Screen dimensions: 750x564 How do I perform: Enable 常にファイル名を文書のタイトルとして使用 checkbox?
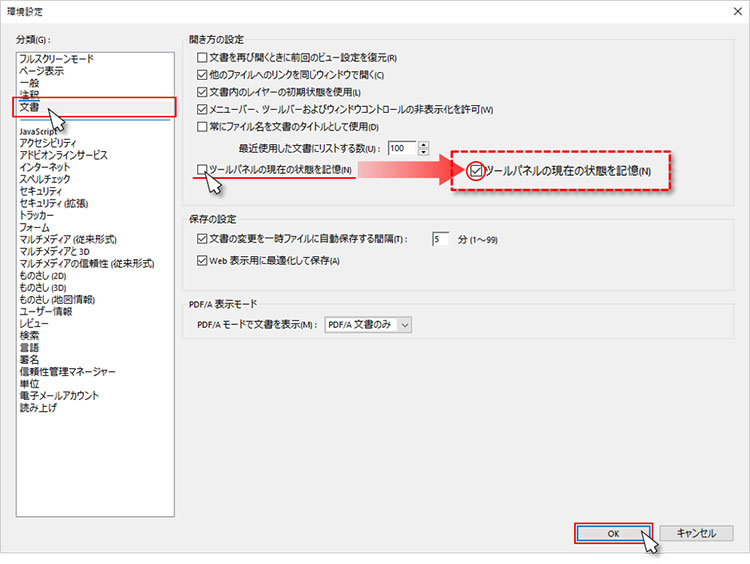click(203, 126)
